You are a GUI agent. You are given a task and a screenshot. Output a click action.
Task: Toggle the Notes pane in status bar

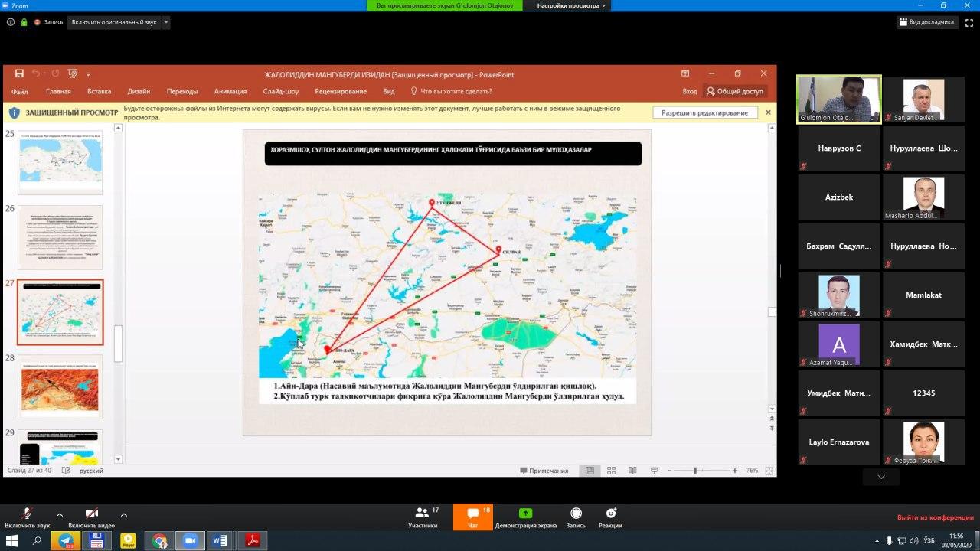click(x=544, y=471)
